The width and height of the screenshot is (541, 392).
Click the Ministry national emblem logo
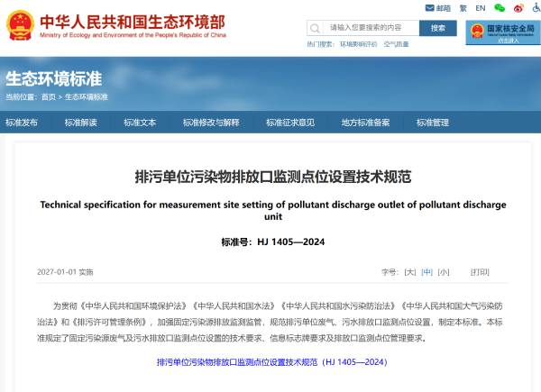tap(21, 25)
